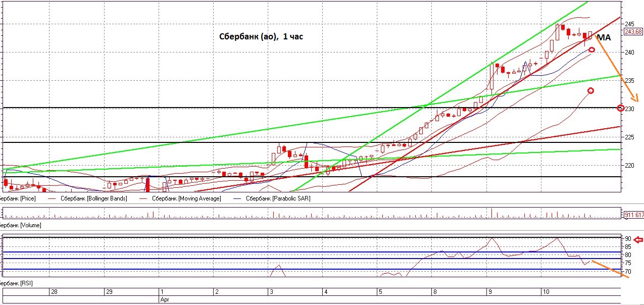Click date label 28 on time axis
This screenshot has width=644, height=305.
coord(54,292)
